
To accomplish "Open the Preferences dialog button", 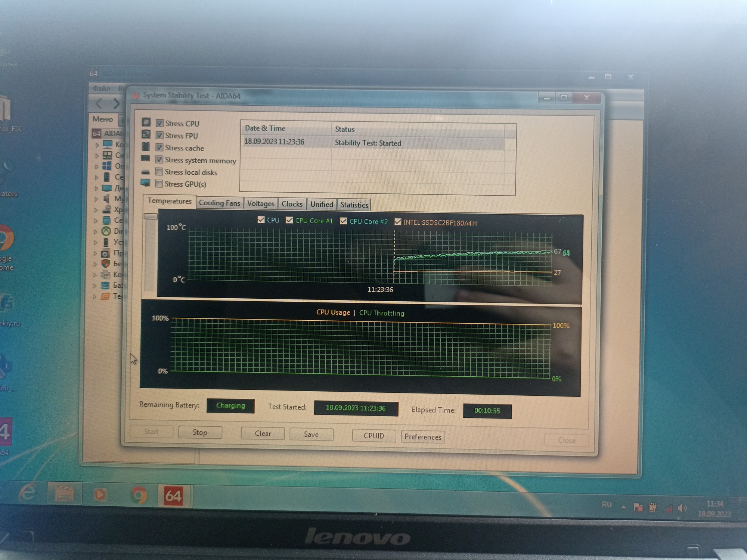I will click(x=423, y=437).
